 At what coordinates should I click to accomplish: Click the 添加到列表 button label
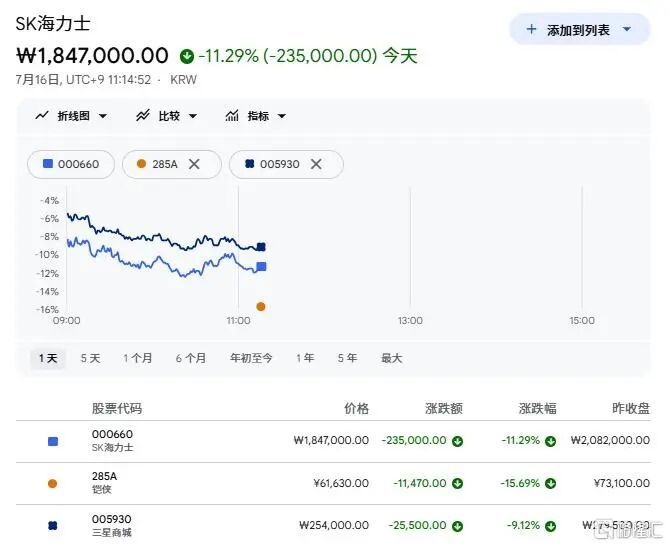click(578, 30)
